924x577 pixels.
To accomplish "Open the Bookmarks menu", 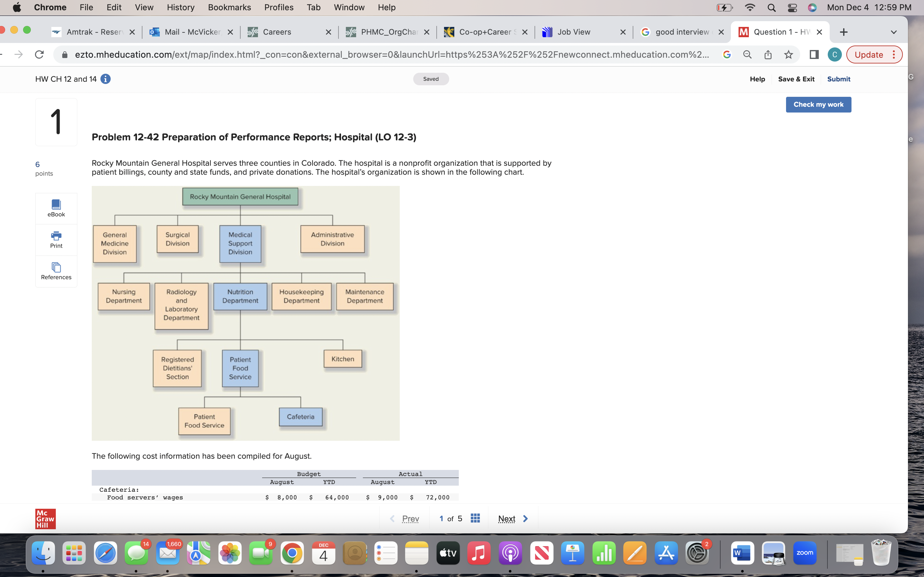I will pos(229,8).
